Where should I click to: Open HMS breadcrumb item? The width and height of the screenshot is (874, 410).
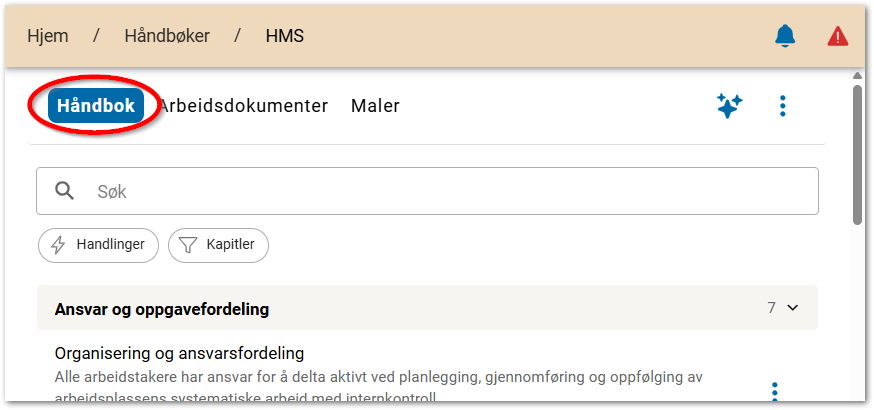tap(284, 36)
